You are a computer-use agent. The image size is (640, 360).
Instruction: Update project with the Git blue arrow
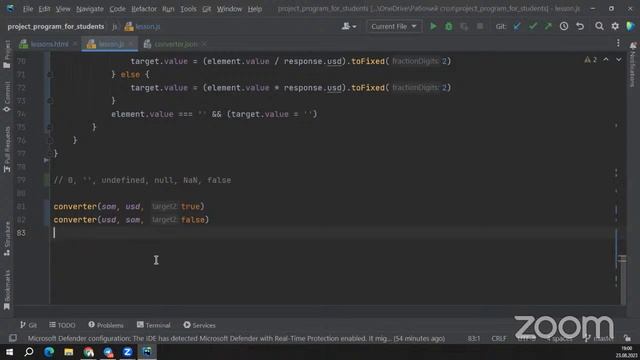pos(517,27)
